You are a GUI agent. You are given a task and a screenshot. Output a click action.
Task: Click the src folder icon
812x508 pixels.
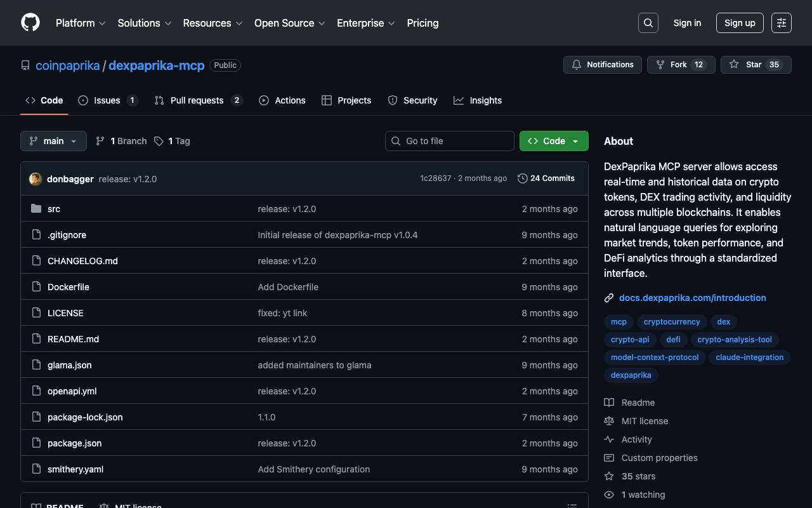36,209
